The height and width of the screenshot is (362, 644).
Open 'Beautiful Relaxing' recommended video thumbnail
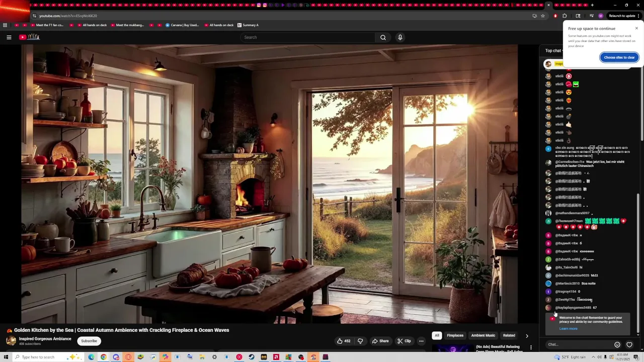coord(453,348)
